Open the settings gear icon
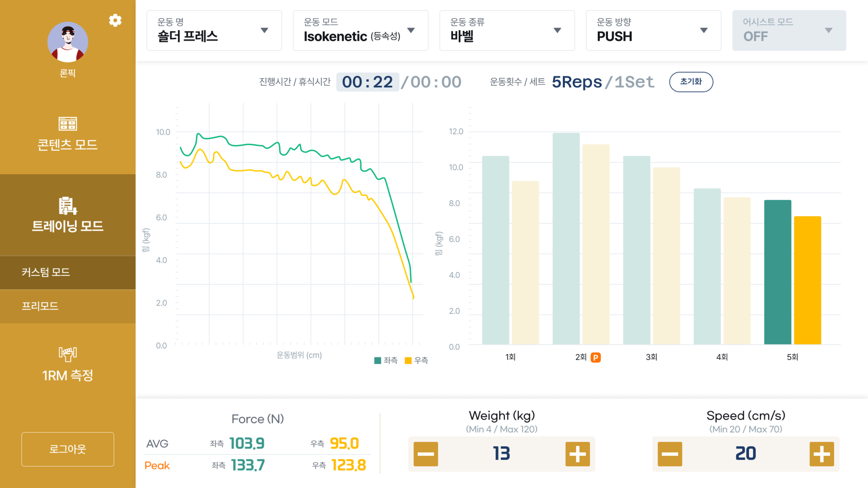Screen dimensions: 868x488 (x=115, y=20)
